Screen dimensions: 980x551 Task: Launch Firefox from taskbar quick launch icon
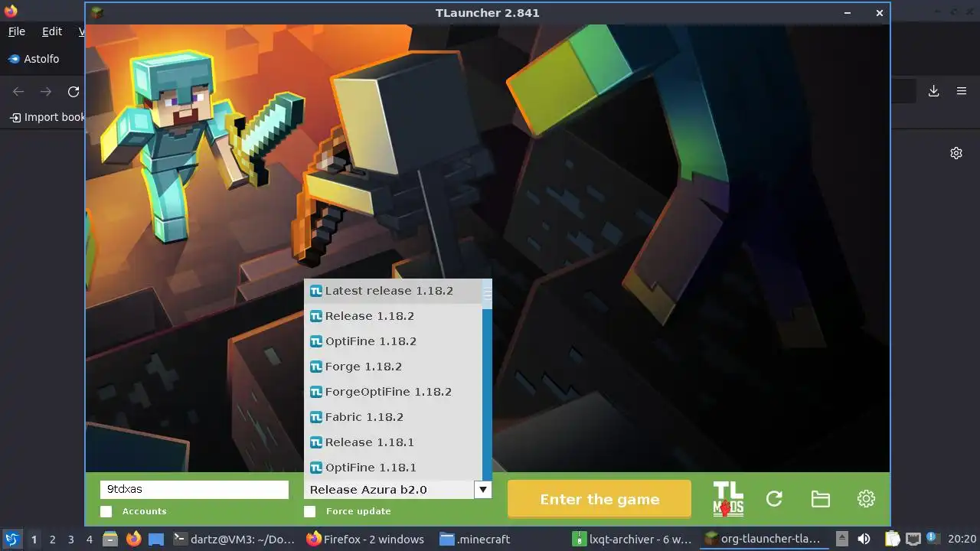click(133, 539)
